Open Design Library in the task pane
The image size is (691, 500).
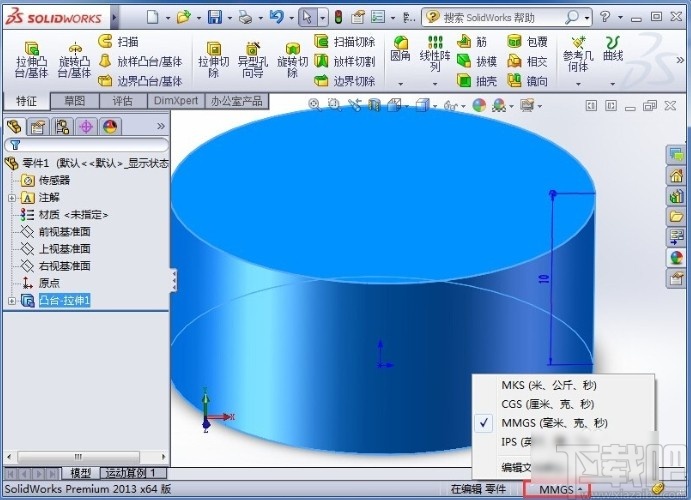[x=676, y=196]
